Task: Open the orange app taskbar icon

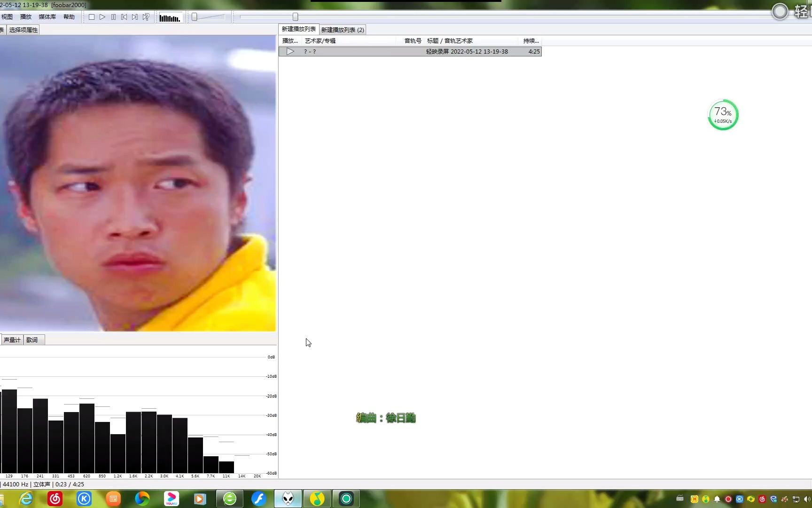Action: click(113, 499)
